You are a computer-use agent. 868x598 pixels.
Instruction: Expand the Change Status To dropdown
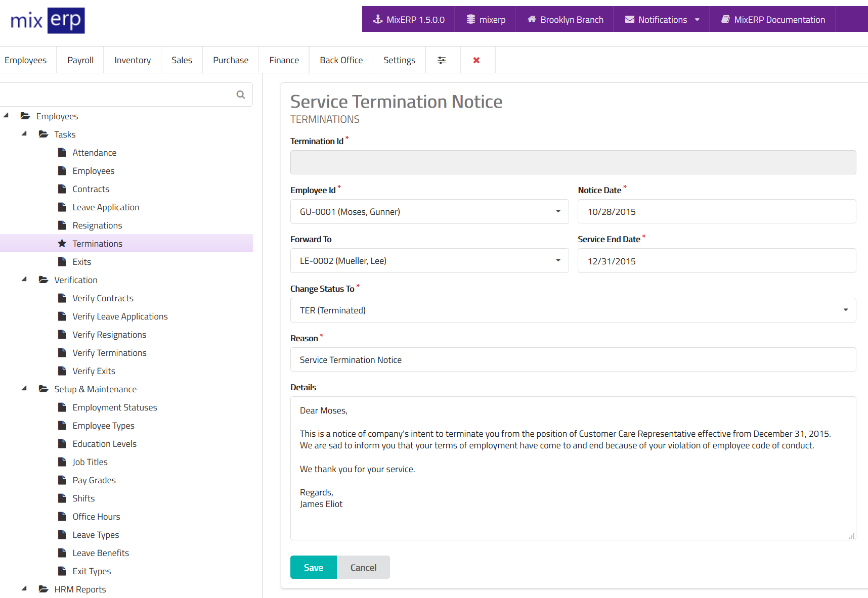tap(573, 310)
